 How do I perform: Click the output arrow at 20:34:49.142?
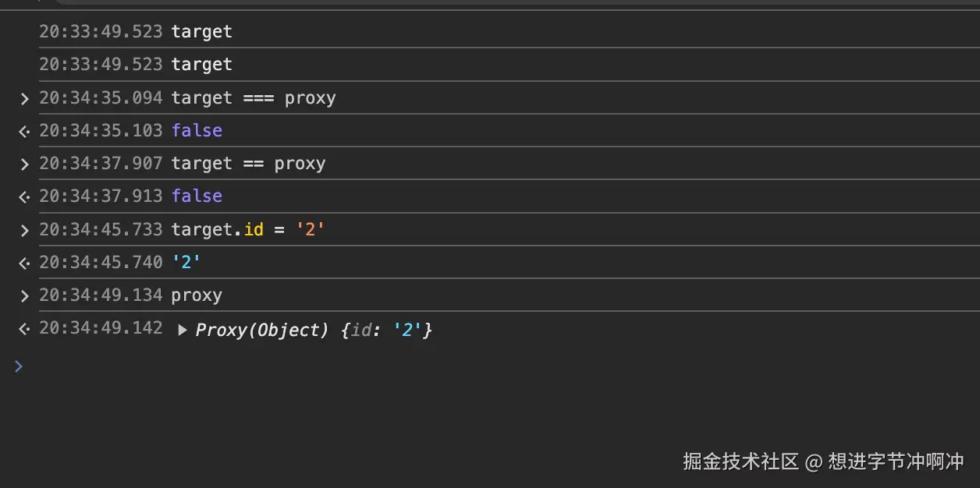point(24,329)
